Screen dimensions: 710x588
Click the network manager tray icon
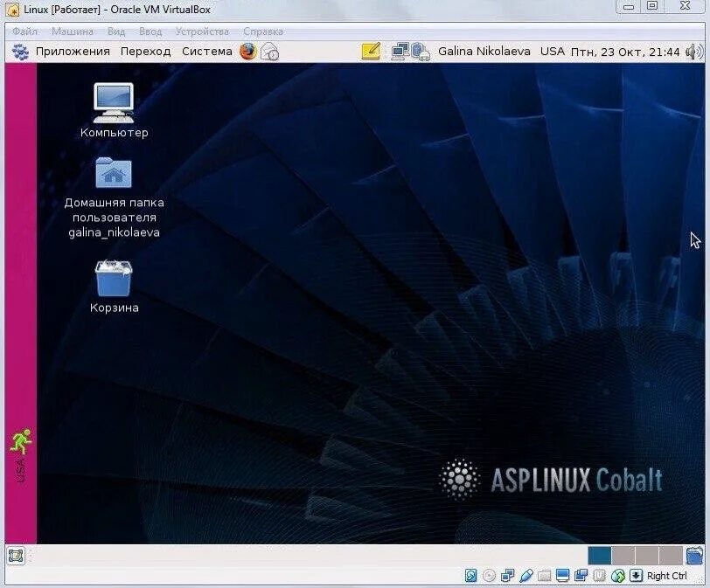pos(421,52)
